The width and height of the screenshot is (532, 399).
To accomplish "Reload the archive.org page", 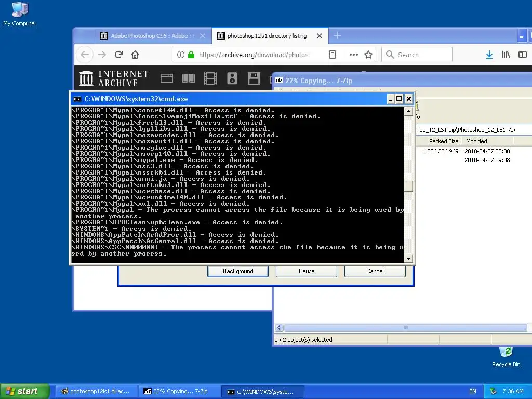I will tap(118, 55).
